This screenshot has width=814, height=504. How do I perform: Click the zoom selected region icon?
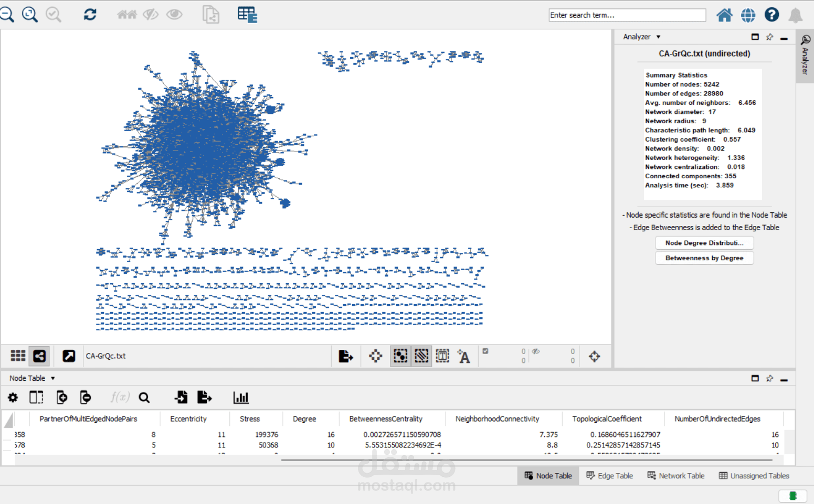(x=54, y=14)
